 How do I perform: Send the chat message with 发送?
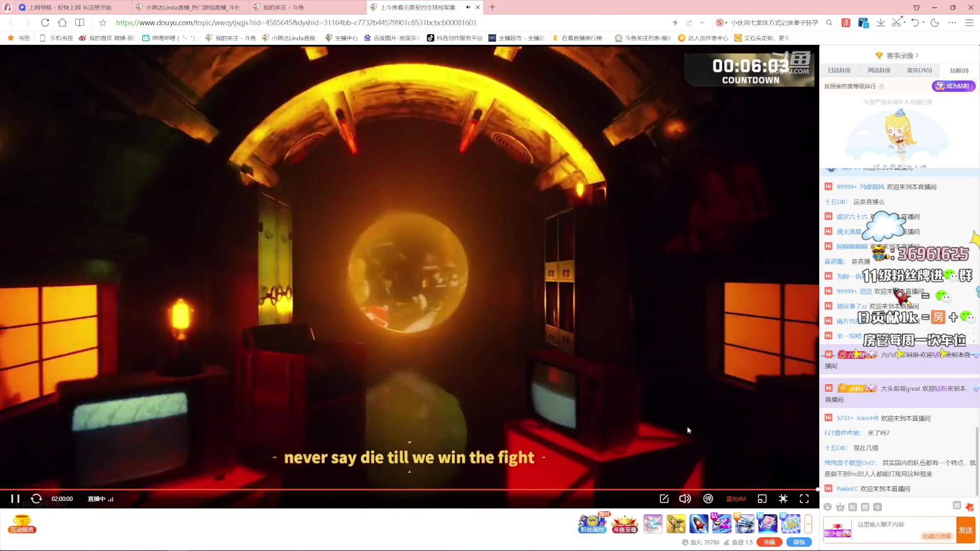point(966,530)
